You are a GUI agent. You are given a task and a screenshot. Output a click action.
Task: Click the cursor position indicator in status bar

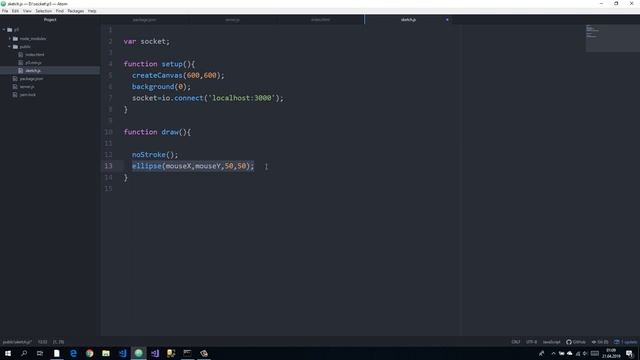pos(42,342)
